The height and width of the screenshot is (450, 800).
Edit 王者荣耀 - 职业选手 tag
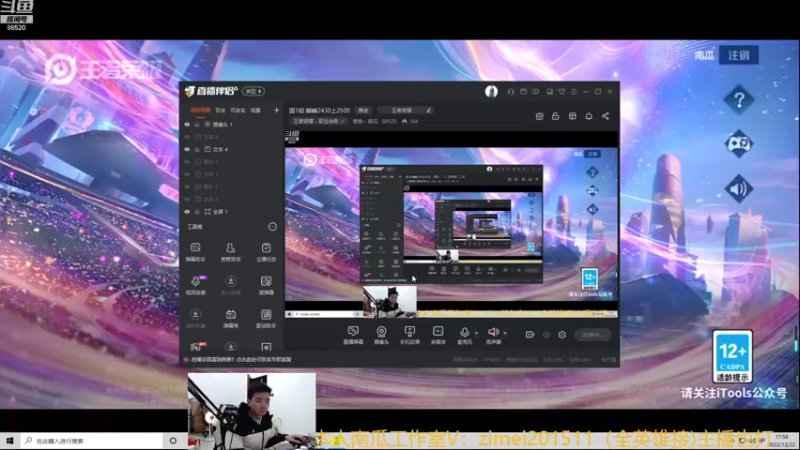(318, 121)
